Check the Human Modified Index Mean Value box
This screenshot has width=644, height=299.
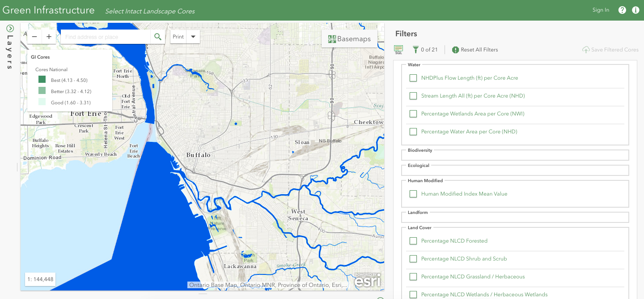click(x=413, y=194)
